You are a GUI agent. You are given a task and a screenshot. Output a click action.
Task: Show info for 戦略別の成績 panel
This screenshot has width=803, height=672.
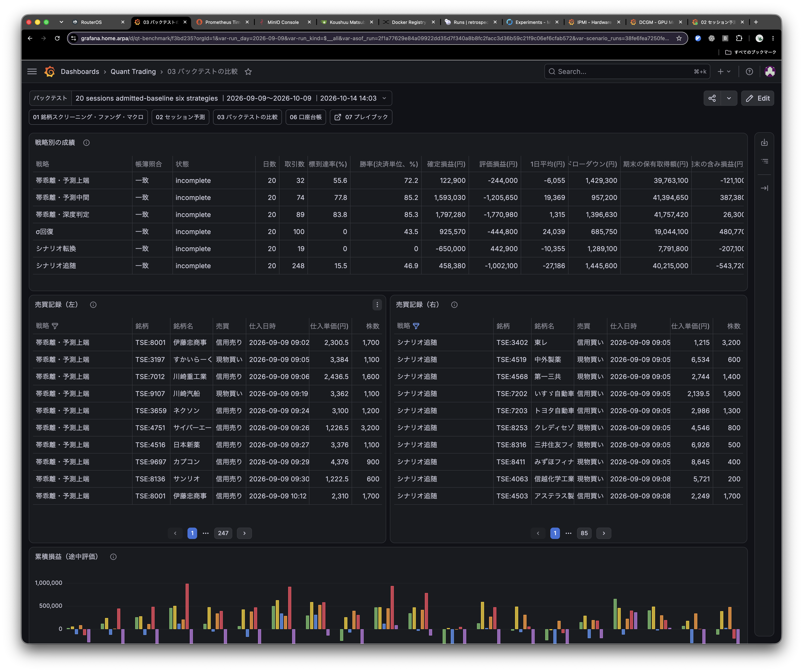click(86, 143)
